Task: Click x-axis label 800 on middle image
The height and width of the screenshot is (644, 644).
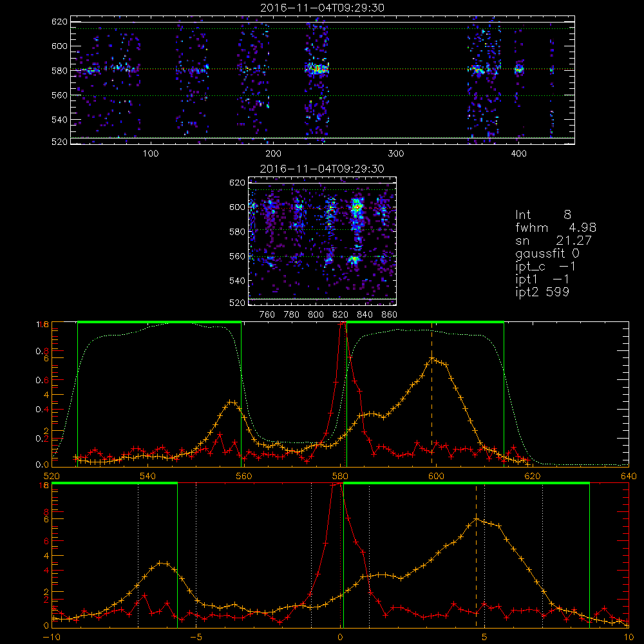Action: pyautogui.click(x=316, y=315)
